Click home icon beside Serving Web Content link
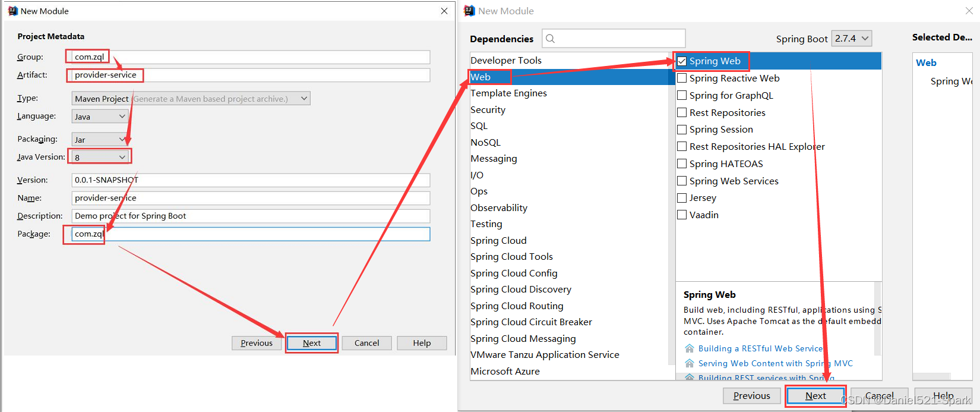 tap(690, 363)
